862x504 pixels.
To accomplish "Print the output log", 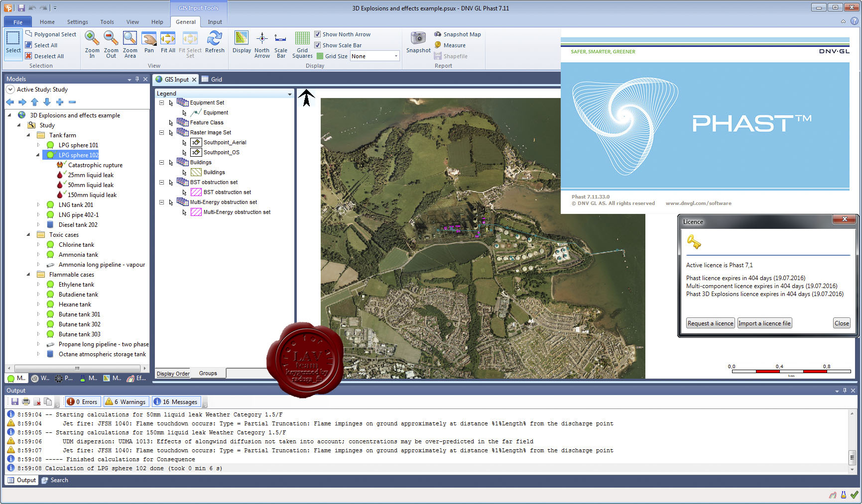I will [26, 402].
